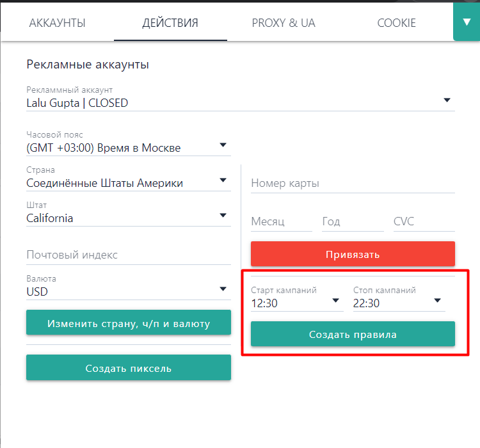Click the teal dropdown arrow in top-right corner
Screen dimensions: 480x448
(466, 21)
